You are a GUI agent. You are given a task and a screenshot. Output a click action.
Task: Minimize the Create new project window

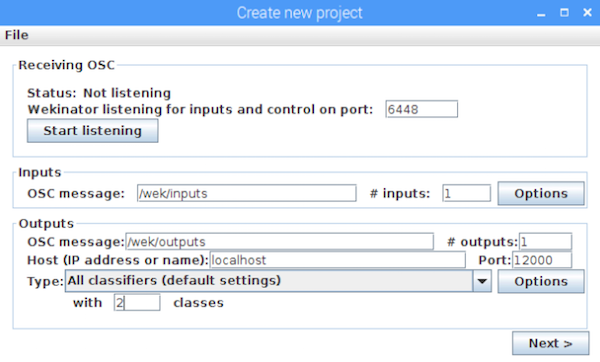click(x=541, y=13)
